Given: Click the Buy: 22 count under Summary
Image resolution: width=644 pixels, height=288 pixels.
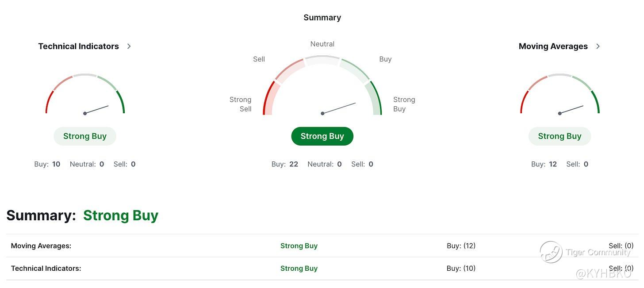Looking at the screenshot, I should coord(285,164).
